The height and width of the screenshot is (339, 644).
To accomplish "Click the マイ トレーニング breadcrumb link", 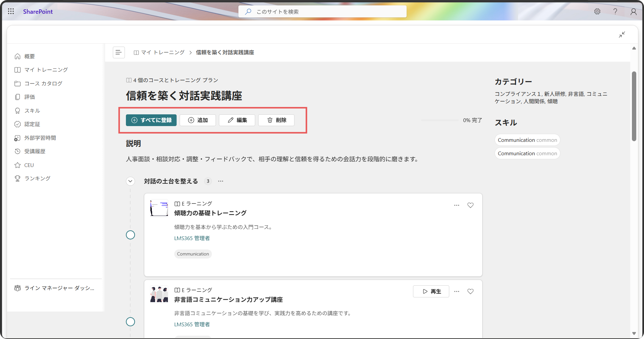I will [x=159, y=52].
